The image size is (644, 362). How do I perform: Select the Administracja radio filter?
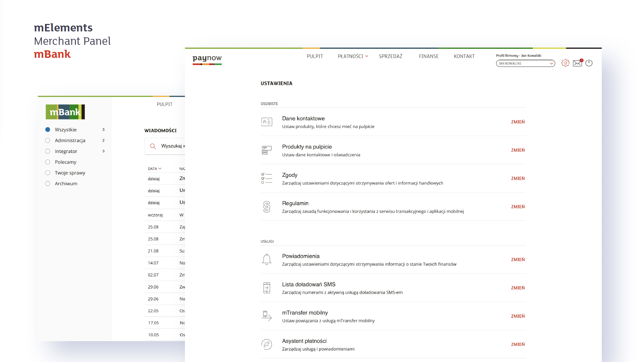[x=48, y=141]
